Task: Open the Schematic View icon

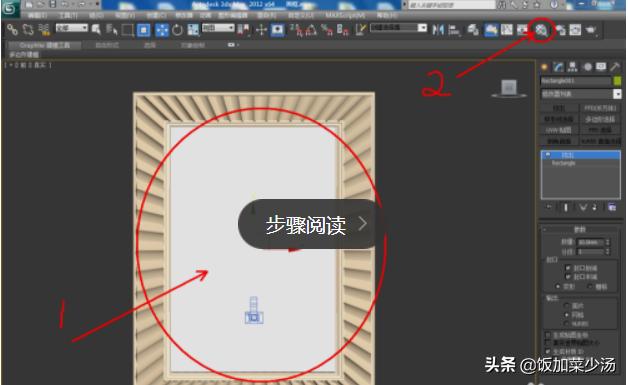Action: [523, 30]
